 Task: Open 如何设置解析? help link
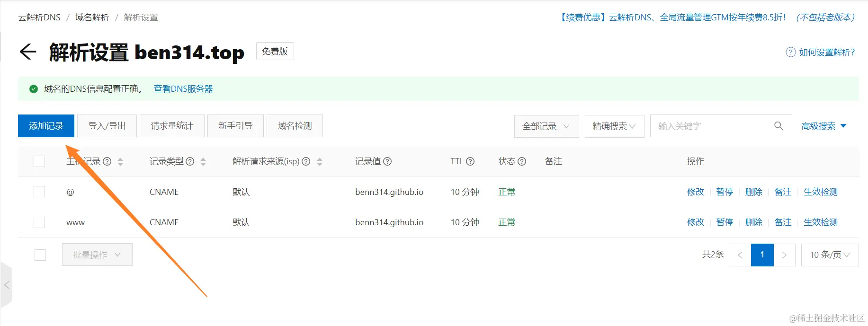827,53
